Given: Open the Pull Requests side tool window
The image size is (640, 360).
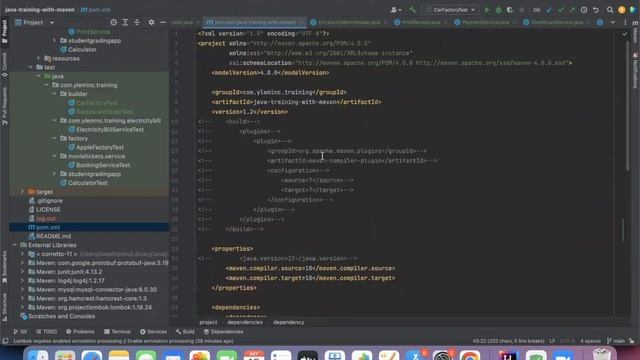Looking at the screenshot, I should click(x=4, y=106).
